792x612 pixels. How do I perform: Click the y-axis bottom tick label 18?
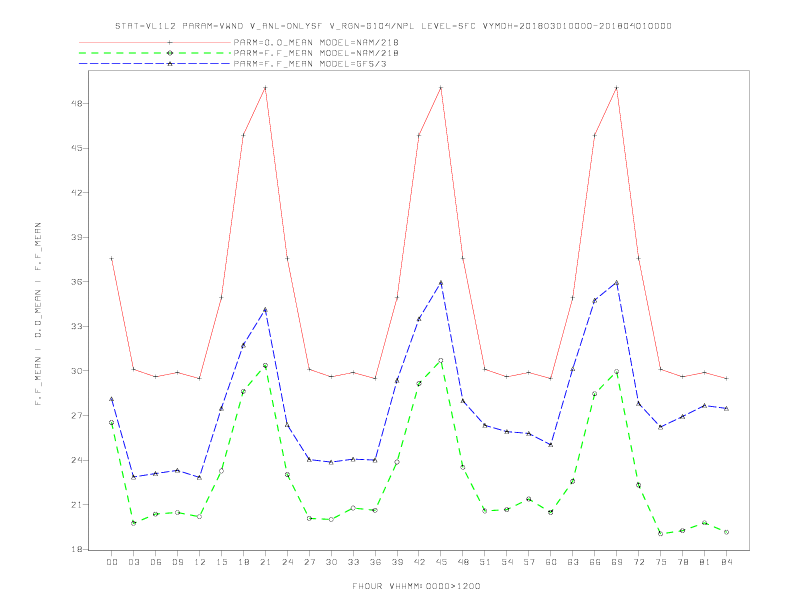pos(77,549)
